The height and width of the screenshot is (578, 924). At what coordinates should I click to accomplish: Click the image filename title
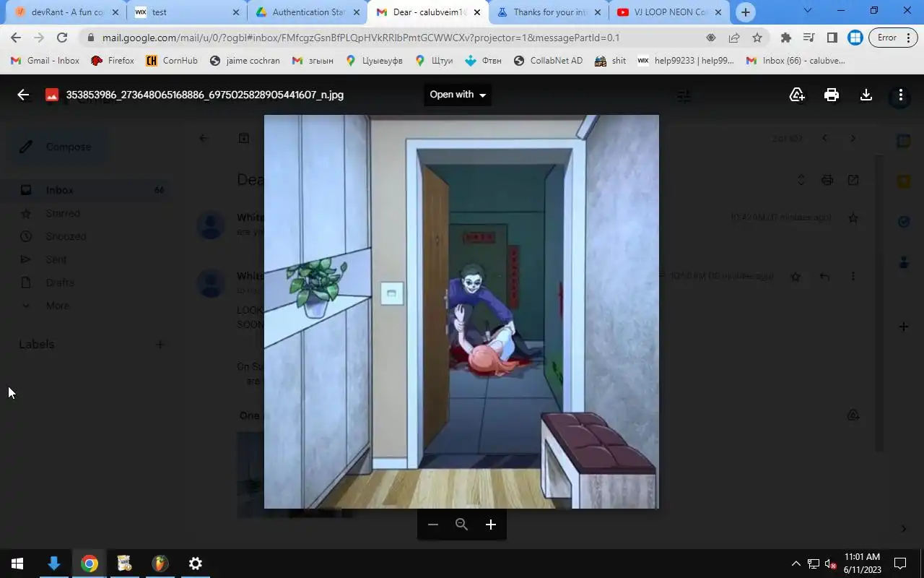(x=204, y=95)
